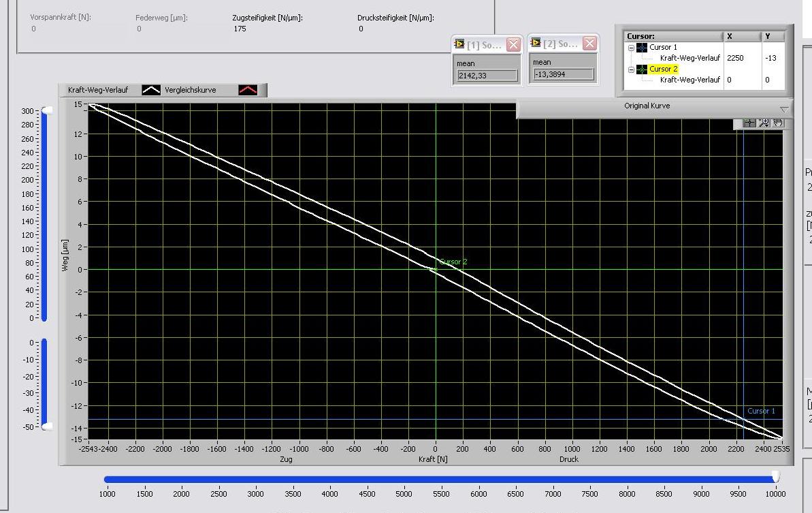
Task: Select Kraft-Weg-Verlauf row under Cursor 1
Action: tap(690, 58)
